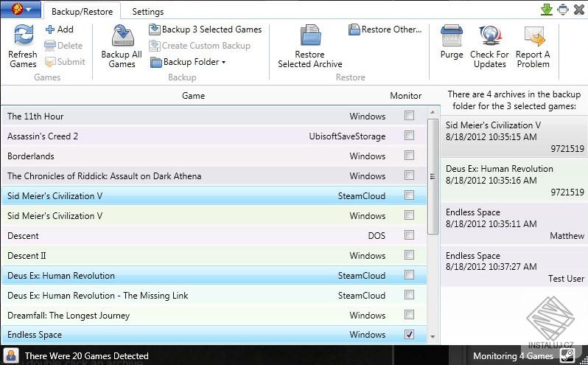The width and height of the screenshot is (588, 365).
Task: Select Chronicles of Riddick: Assault on Dark Athena
Action: click(214, 175)
